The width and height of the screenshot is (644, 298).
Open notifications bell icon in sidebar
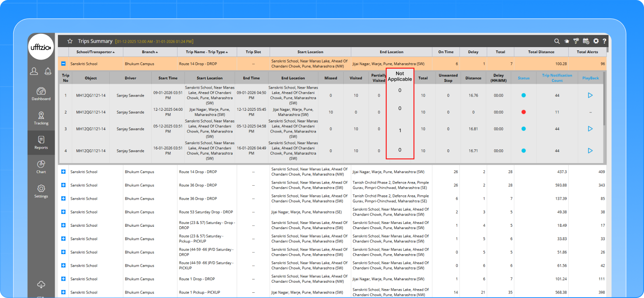coord(48,71)
